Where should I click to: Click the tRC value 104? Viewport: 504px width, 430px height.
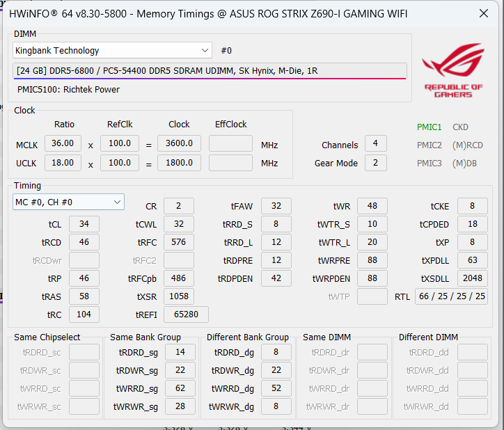(84, 314)
